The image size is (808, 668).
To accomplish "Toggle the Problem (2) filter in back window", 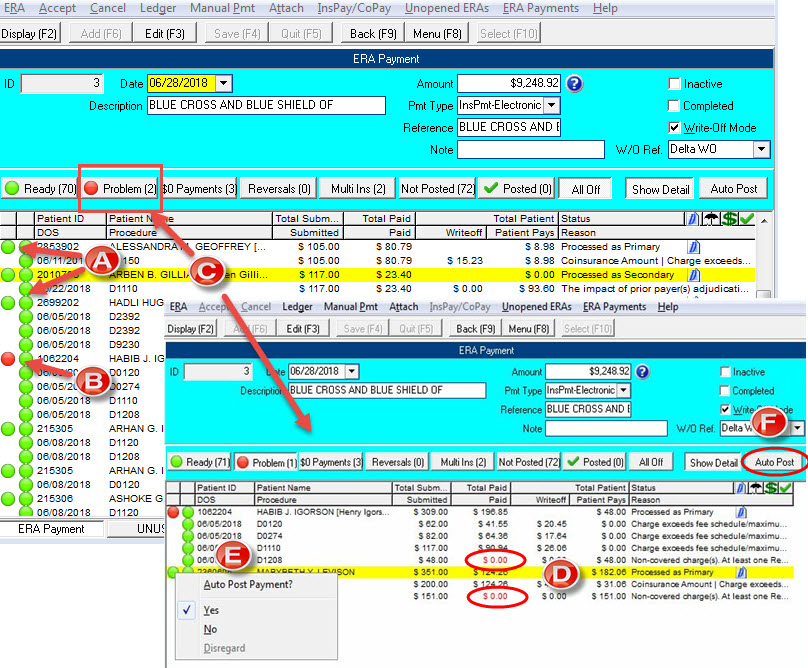I will [x=121, y=189].
